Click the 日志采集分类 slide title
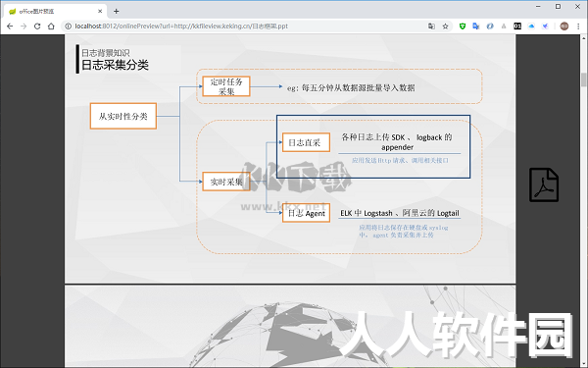This screenshot has width=588, height=368. [115, 65]
